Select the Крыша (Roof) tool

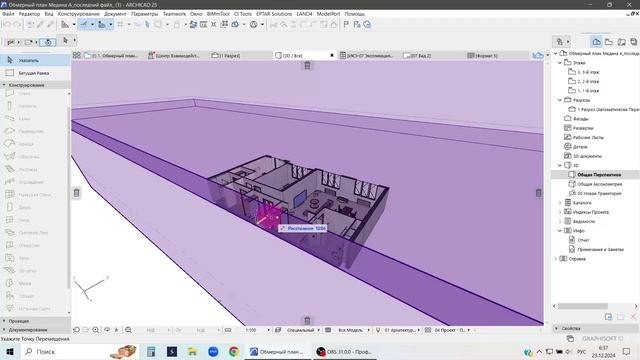tap(33, 144)
